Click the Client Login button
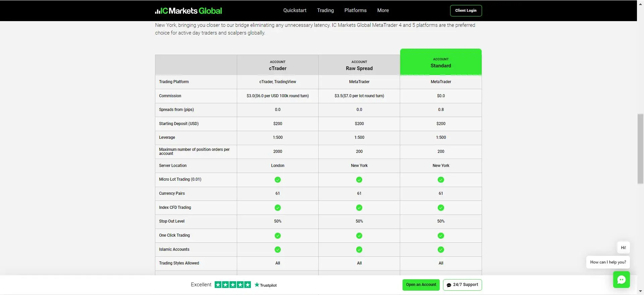644x295 pixels. click(466, 10)
